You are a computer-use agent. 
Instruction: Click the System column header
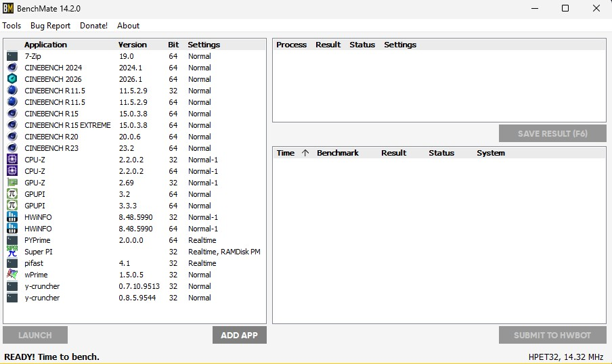point(491,153)
